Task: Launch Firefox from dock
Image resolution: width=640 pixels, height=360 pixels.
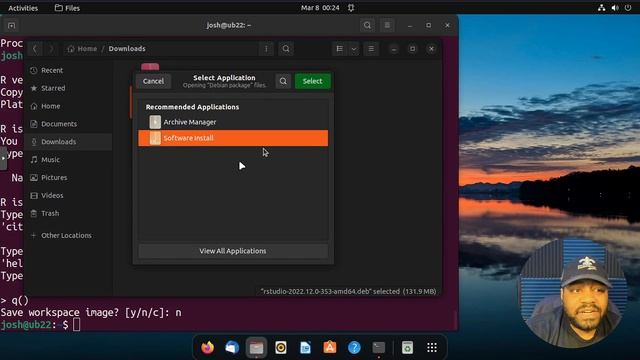Action: coord(207,348)
